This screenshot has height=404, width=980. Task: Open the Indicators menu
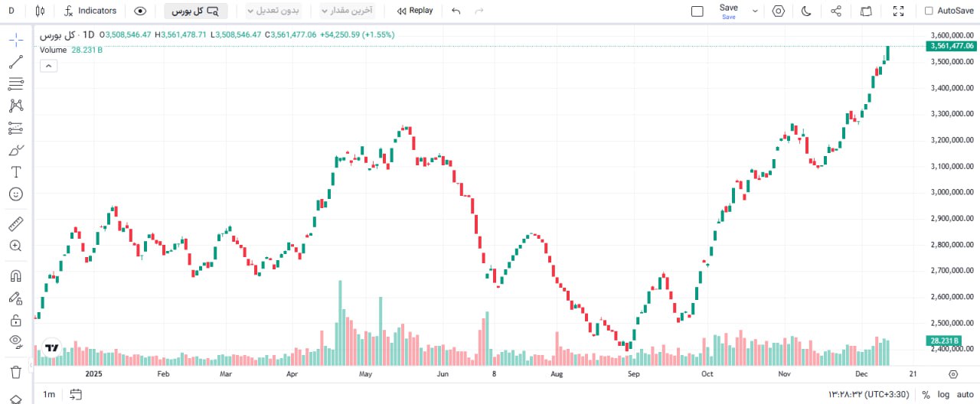tap(90, 11)
